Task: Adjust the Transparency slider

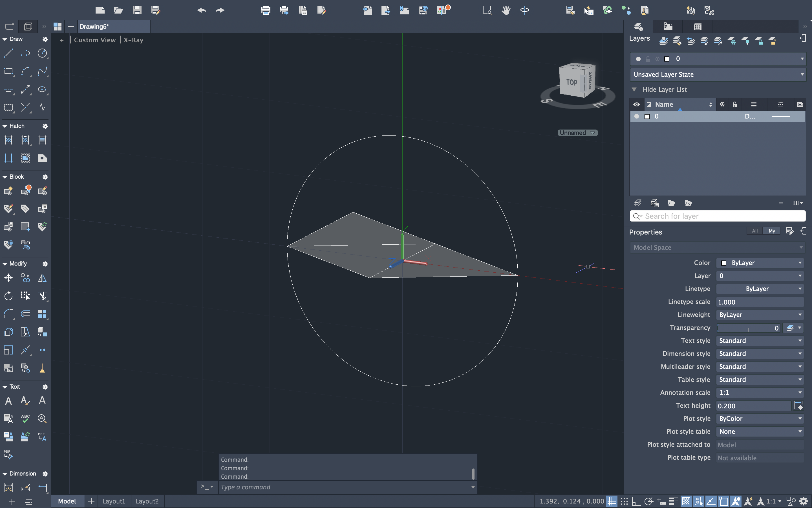Action: (x=748, y=328)
